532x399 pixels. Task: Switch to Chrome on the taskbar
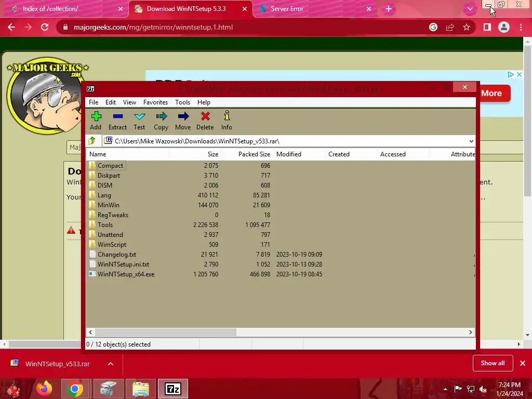[x=75, y=389]
